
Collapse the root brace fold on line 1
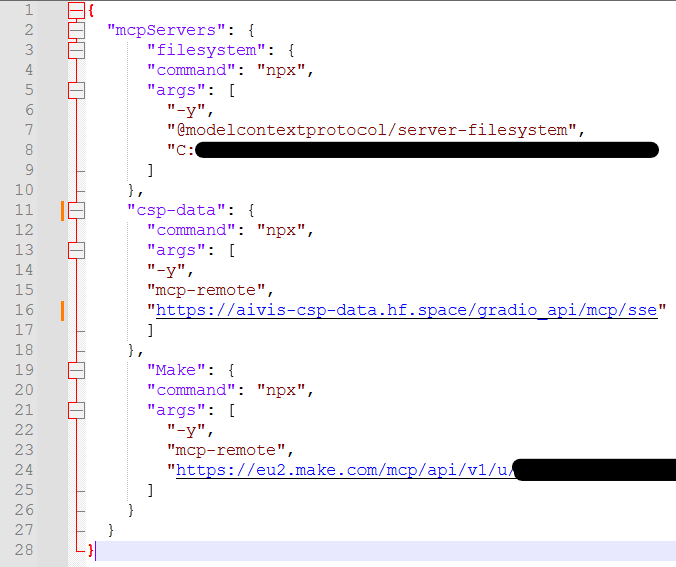(76, 10)
